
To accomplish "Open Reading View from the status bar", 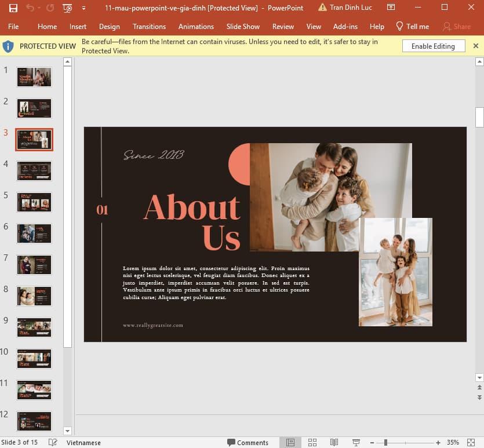I will pos(334,442).
